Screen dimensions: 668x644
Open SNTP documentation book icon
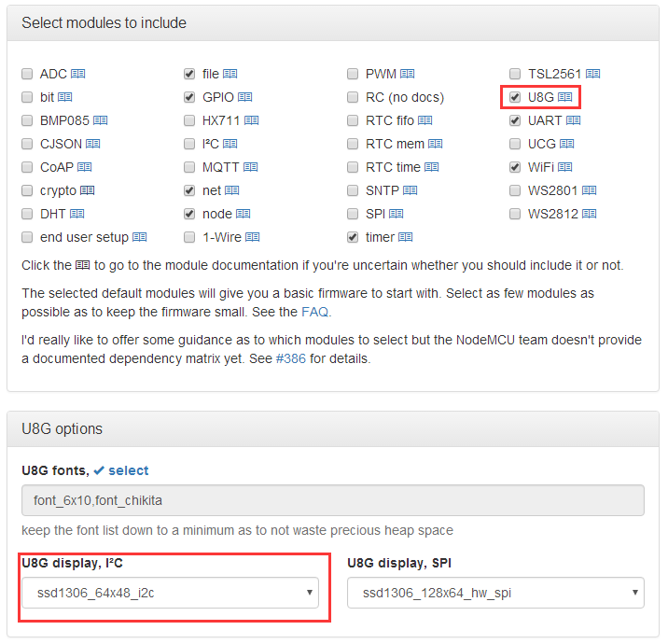pos(411,190)
